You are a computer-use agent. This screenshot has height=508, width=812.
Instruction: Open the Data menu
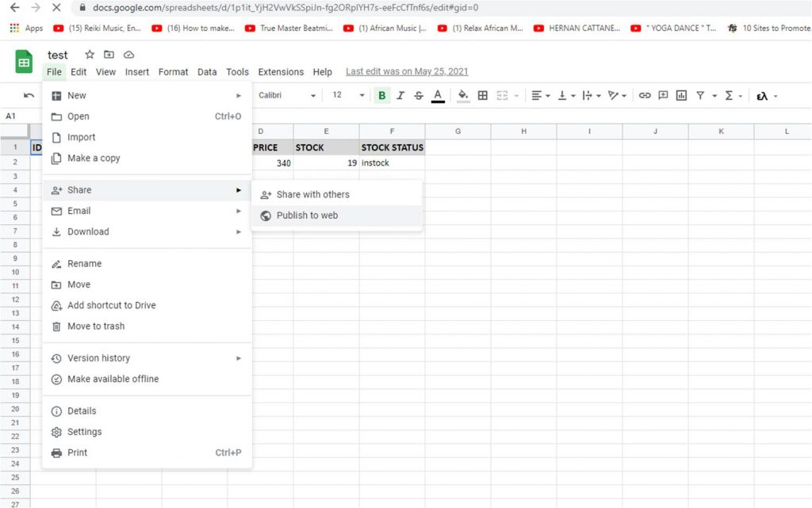point(207,72)
